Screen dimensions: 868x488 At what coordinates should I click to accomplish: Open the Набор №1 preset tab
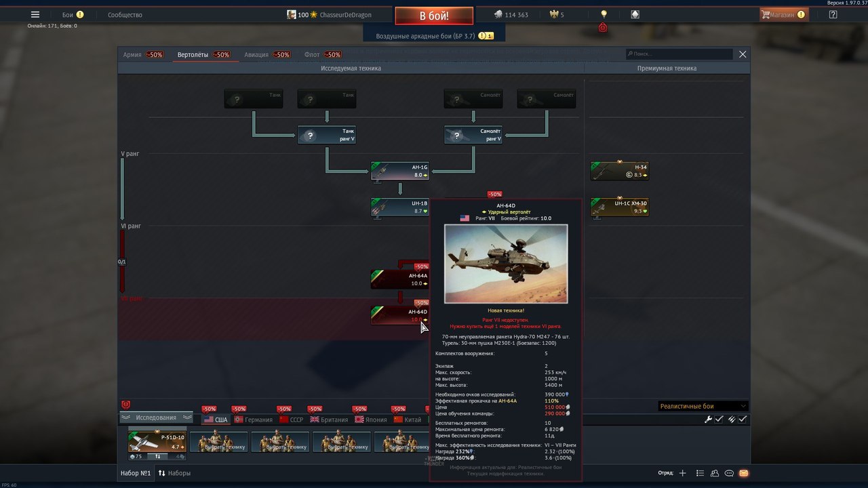click(x=136, y=473)
